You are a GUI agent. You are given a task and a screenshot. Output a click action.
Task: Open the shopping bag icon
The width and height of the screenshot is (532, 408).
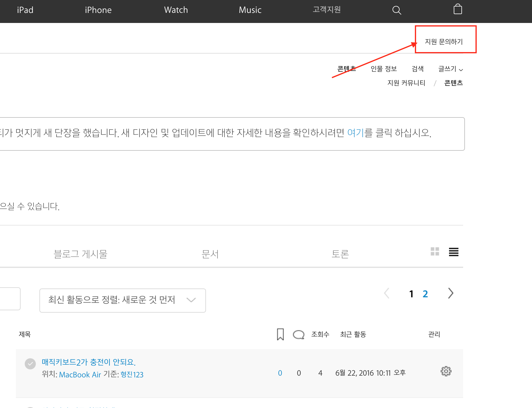pos(458,9)
